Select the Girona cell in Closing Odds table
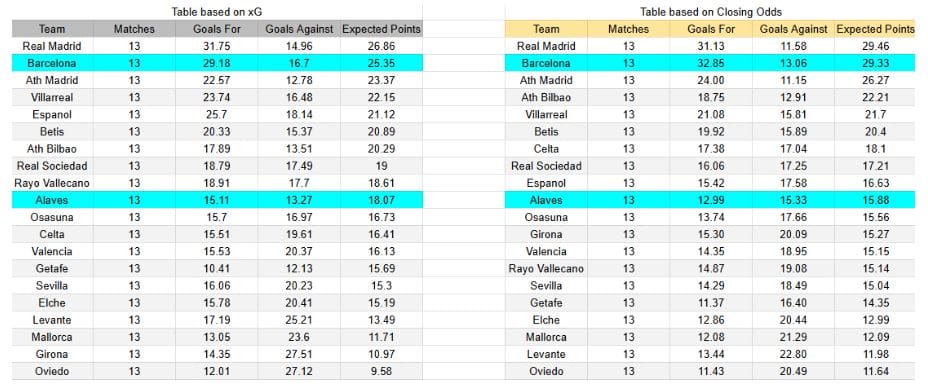928x388 pixels. click(x=546, y=235)
